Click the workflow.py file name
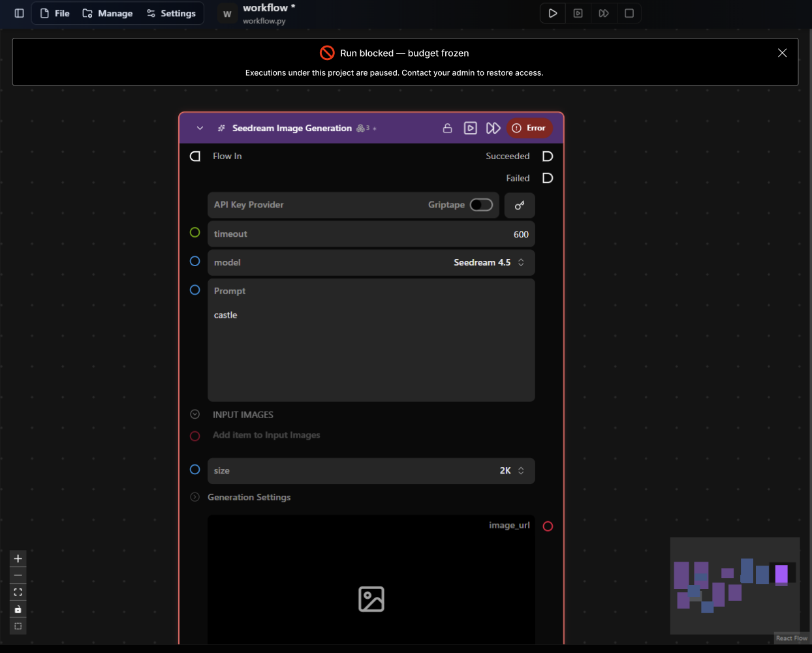Screen dimensions: 812x653 tap(264, 21)
